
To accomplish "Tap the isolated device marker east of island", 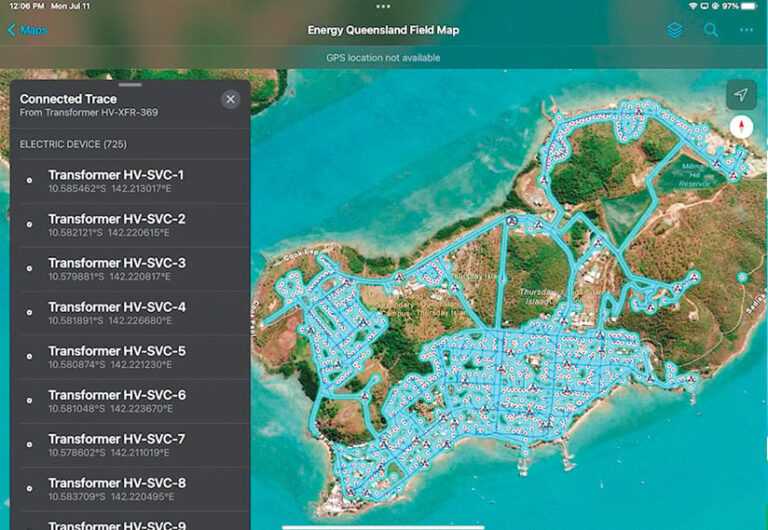I will [x=743, y=277].
